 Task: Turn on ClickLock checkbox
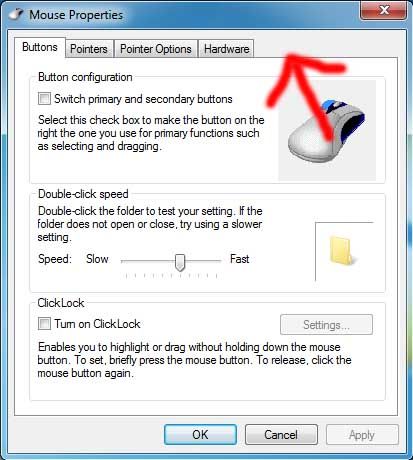pos(44,324)
